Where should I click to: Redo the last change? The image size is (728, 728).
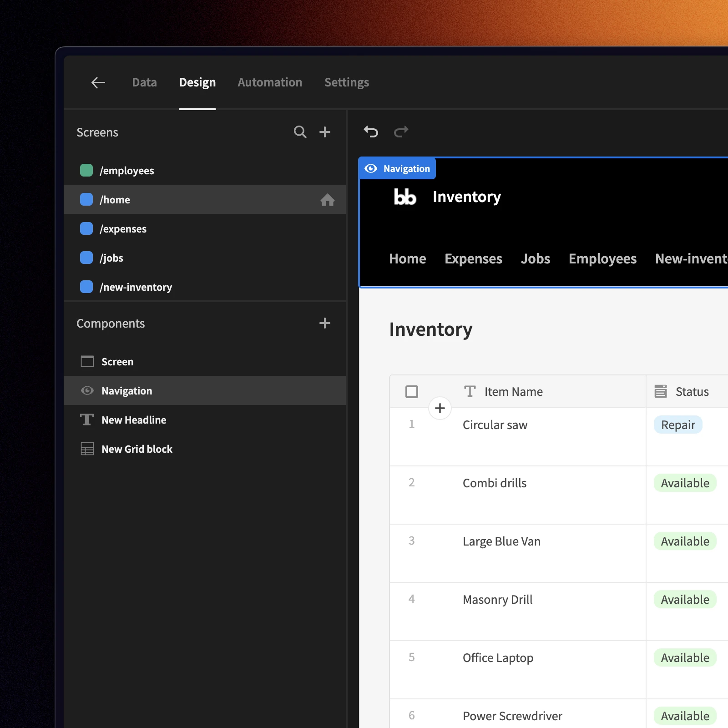click(401, 132)
